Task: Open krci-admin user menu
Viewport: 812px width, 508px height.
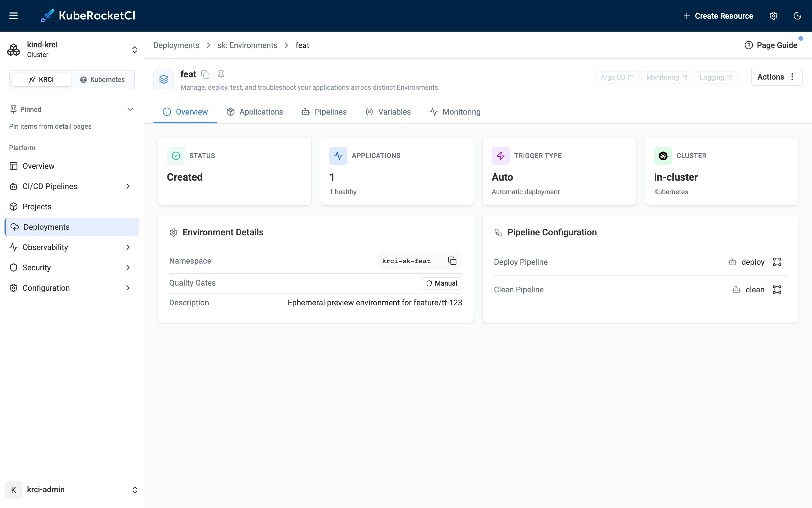Action: click(72, 490)
